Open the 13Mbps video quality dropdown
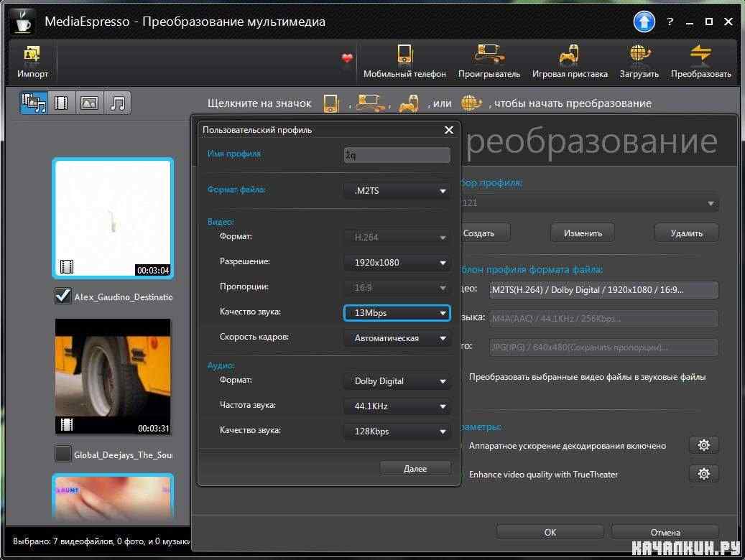 pyautogui.click(x=397, y=312)
